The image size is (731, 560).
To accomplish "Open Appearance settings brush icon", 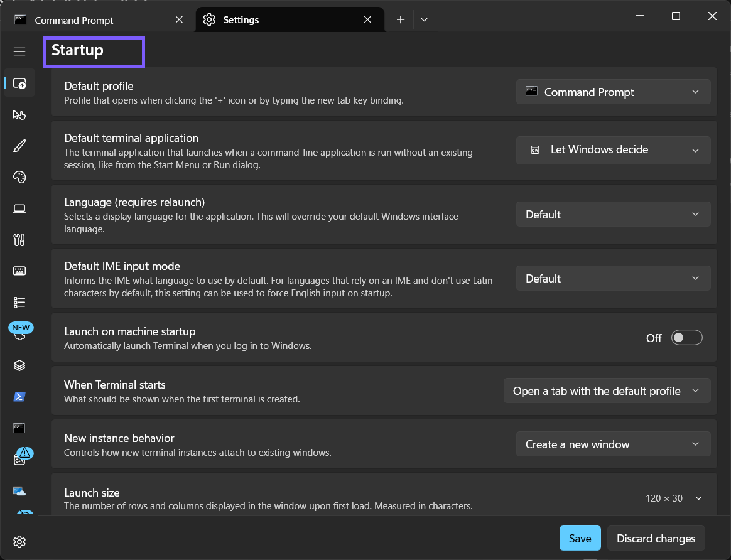I will pyautogui.click(x=19, y=146).
